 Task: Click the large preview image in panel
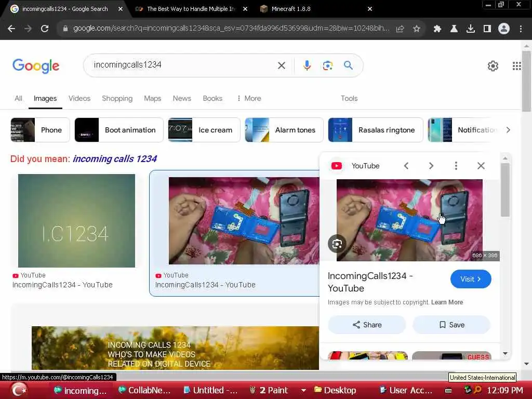409,220
